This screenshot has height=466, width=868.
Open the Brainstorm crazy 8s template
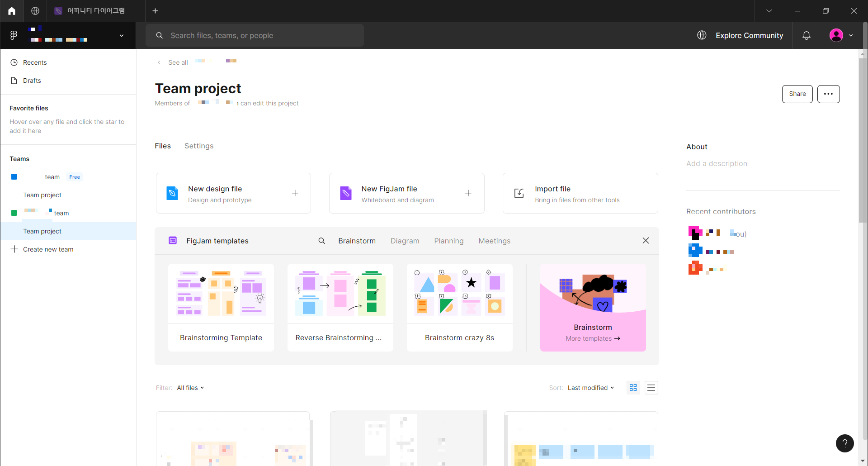(460, 308)
